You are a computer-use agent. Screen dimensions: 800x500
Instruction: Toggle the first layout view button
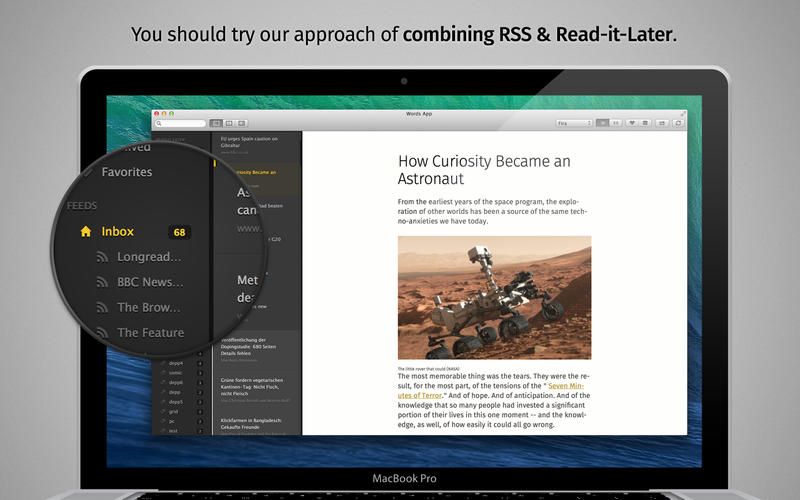pyautogui.click(x=216, y=123)
